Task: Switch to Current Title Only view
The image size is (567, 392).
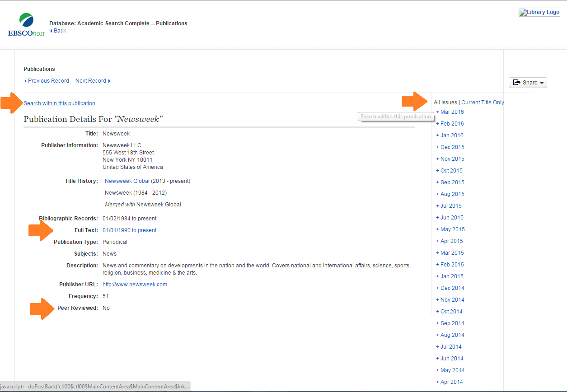Action: click(x=483, y=102)
